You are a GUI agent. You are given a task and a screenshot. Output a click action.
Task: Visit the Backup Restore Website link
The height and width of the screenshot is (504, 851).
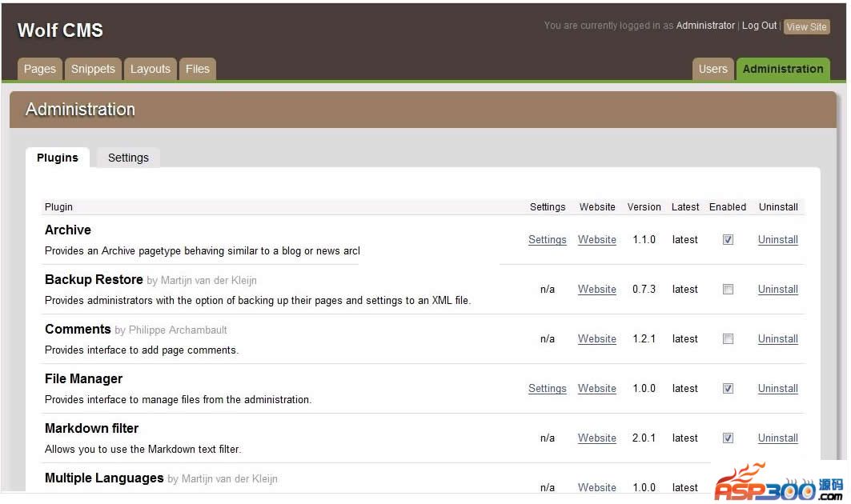pyautogui.click(x=597, y=289)
